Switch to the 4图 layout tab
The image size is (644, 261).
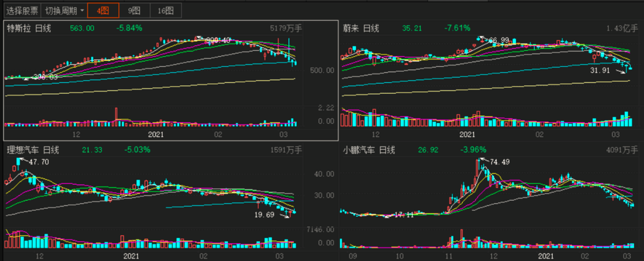point(103,10)
